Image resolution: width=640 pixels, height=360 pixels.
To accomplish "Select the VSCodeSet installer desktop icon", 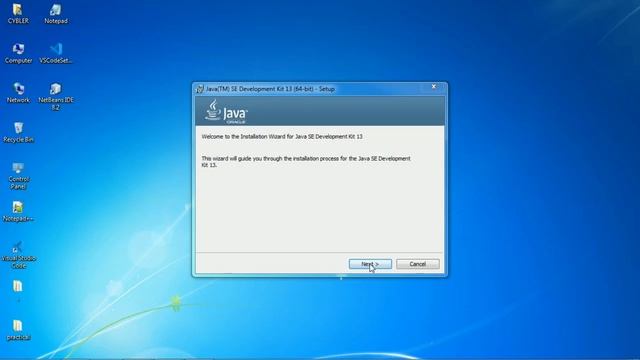I will click(56, 53).
